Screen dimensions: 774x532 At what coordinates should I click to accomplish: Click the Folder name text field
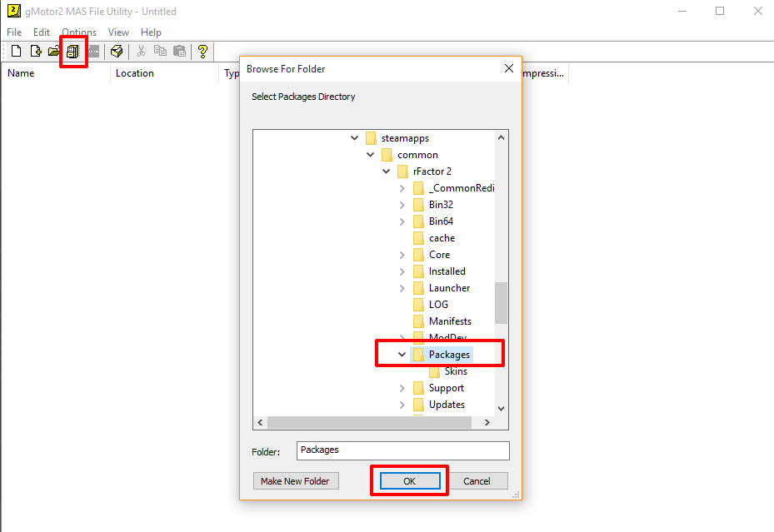tap(402, 450)
